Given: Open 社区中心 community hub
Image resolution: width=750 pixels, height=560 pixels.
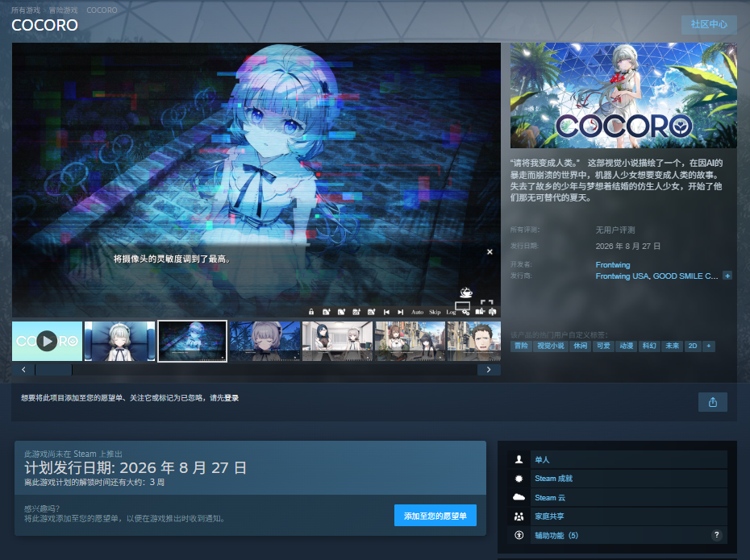Looking at the screenshot, I should click(x=709, y=24).
